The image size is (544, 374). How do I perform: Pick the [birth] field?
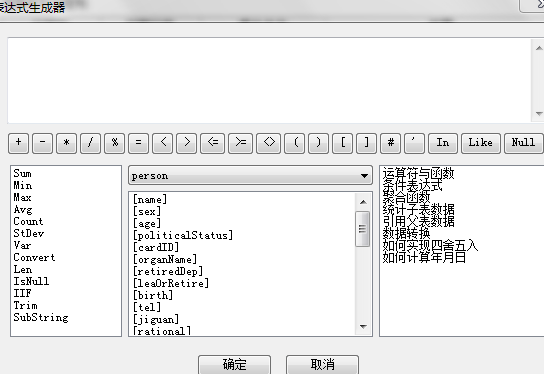(x=153, y=295)
